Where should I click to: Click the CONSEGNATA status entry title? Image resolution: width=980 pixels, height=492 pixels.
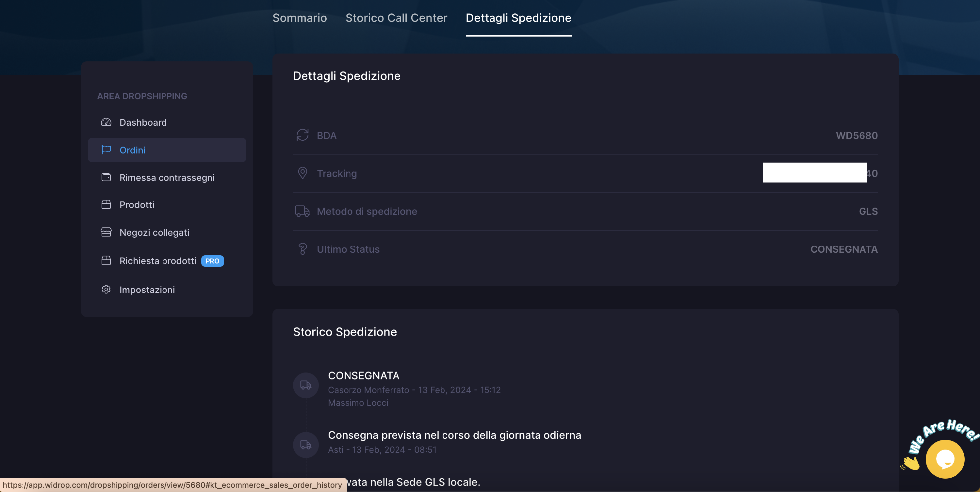click(x=363, y=376)
